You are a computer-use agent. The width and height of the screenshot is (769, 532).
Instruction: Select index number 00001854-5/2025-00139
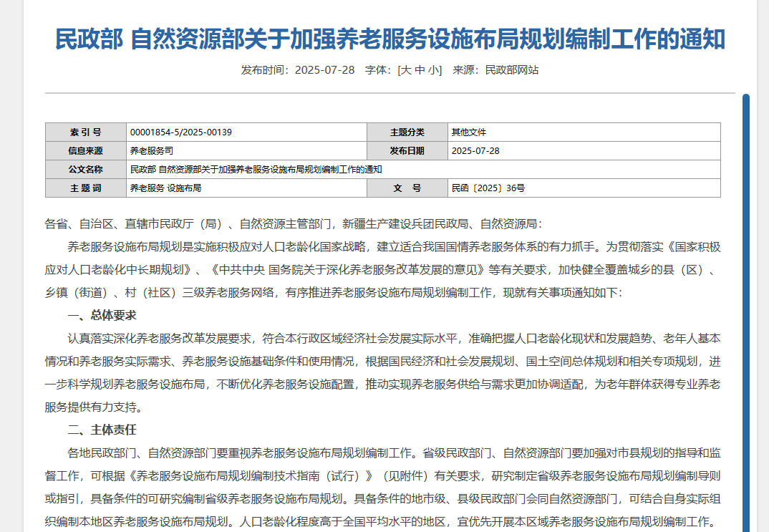[x=181, y=132]
